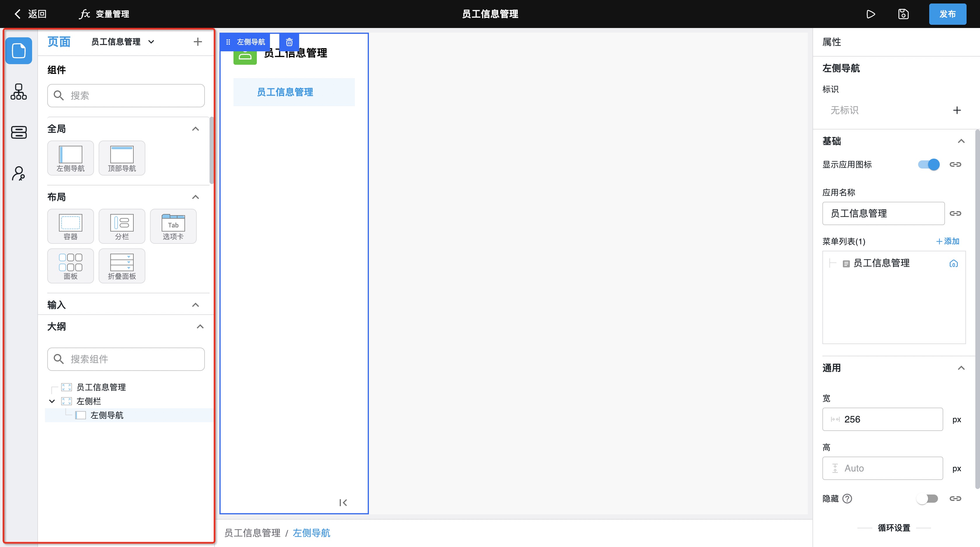
Task: Collapse navigation with bar-and-arrow icon
Action: 343,502
